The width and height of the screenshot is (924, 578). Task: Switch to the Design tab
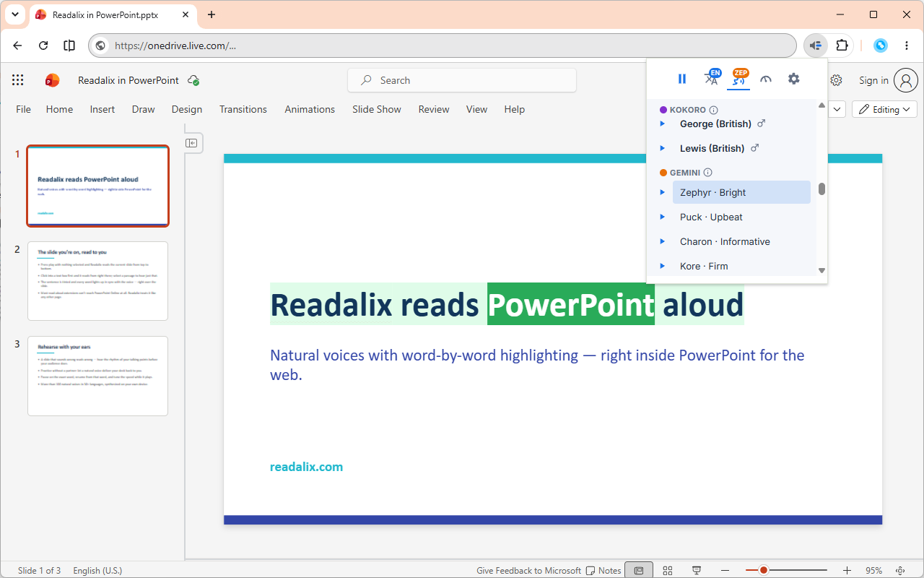(x=187, y=109)
